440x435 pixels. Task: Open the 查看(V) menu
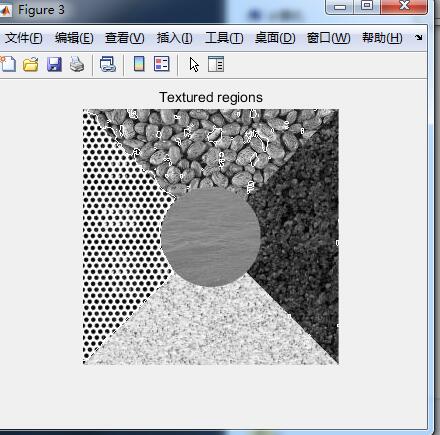click(125, 38)
